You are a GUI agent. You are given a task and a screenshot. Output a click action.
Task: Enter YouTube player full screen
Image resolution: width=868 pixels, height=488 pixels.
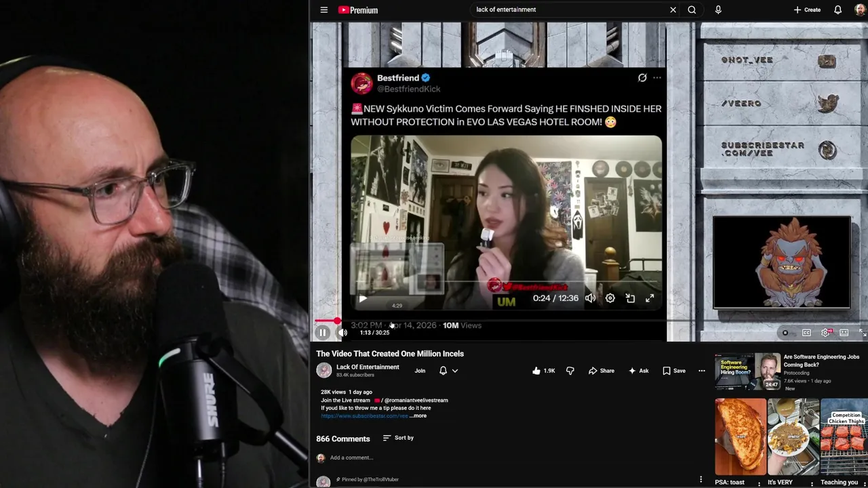click(863, 333)
